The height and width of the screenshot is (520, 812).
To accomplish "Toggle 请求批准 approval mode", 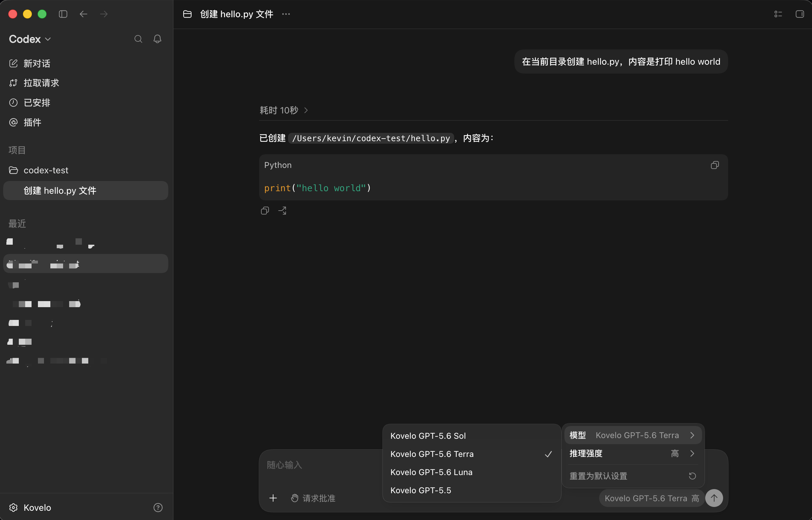I will click(x=313, y=498).
